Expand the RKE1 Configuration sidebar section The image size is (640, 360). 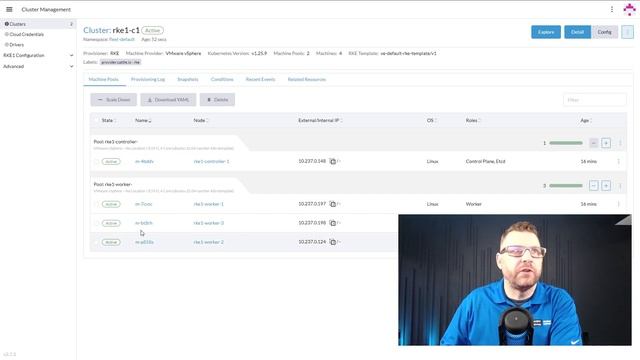click(38, 55)
